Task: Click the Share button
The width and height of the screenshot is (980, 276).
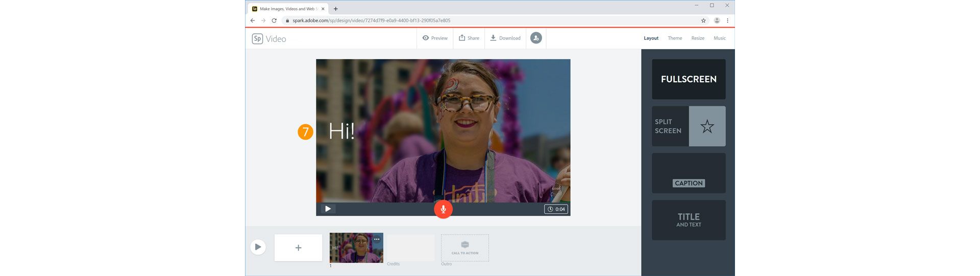Action: coord(469,38)
